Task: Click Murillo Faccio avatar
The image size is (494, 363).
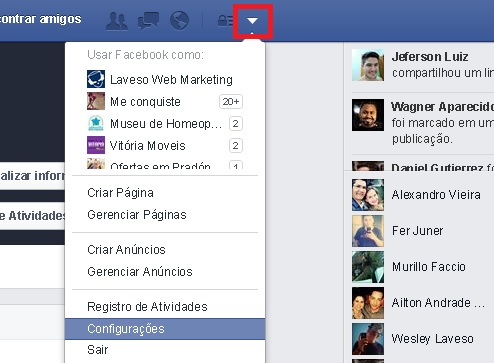Action: (x=368, y=267)
